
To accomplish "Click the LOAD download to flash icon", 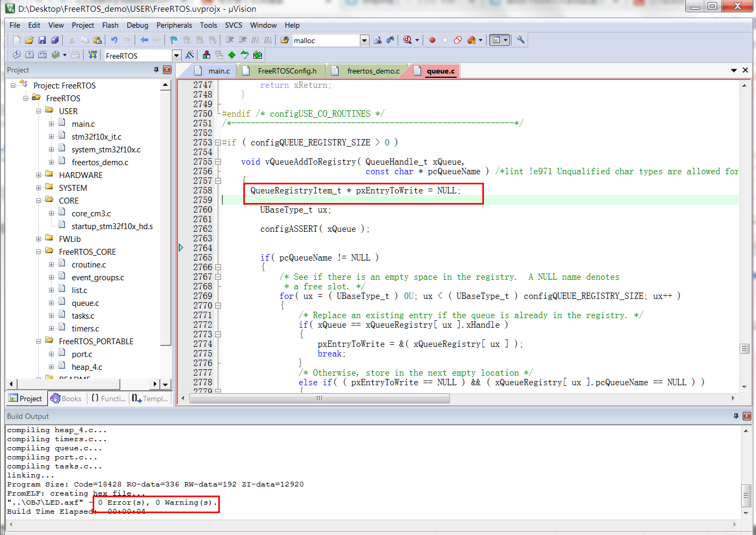I will pos(93,55).
